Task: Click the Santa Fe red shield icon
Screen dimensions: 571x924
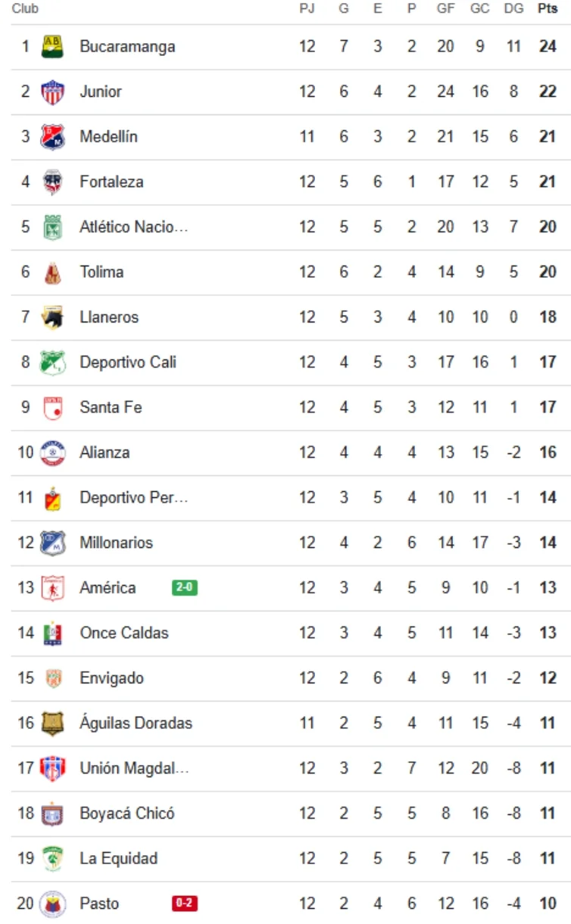Action: (52, 407)
